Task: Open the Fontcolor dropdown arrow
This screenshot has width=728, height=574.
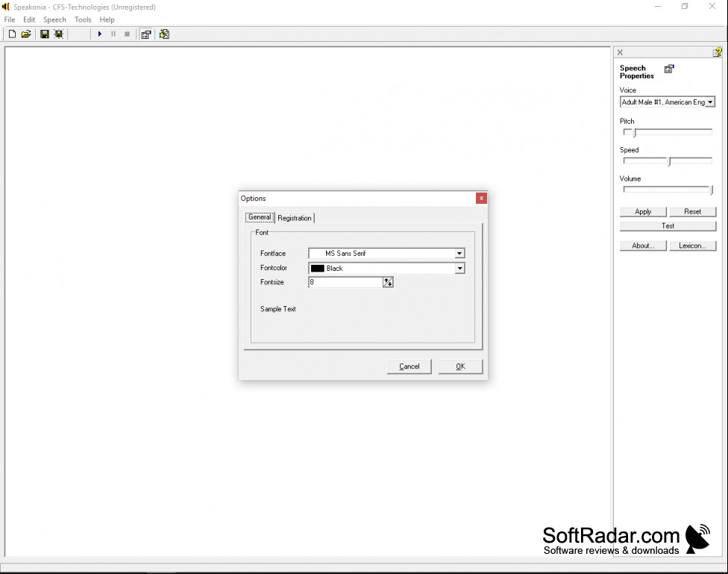Action: click(x=459, y=268)
